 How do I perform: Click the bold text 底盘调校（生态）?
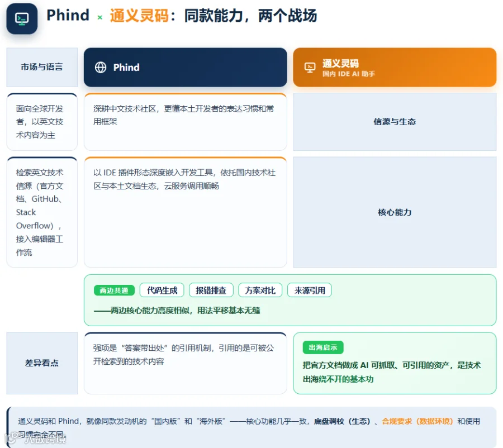click(342, 421)
